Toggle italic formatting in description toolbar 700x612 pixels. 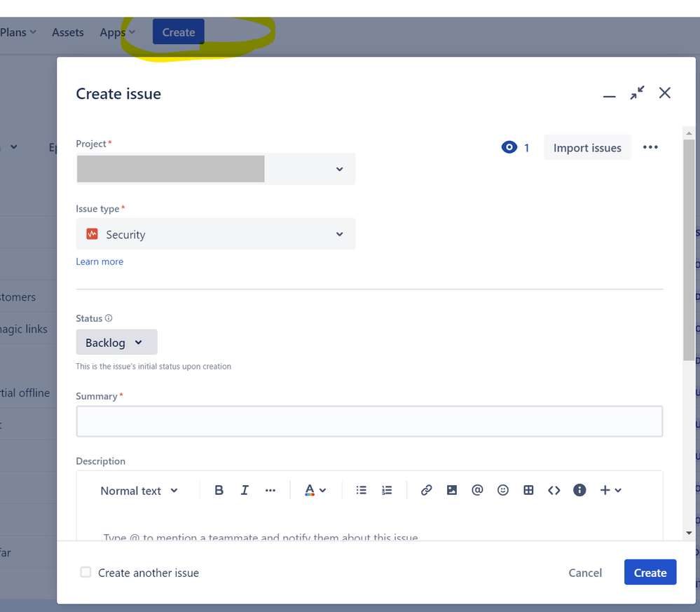pos(245,490)
